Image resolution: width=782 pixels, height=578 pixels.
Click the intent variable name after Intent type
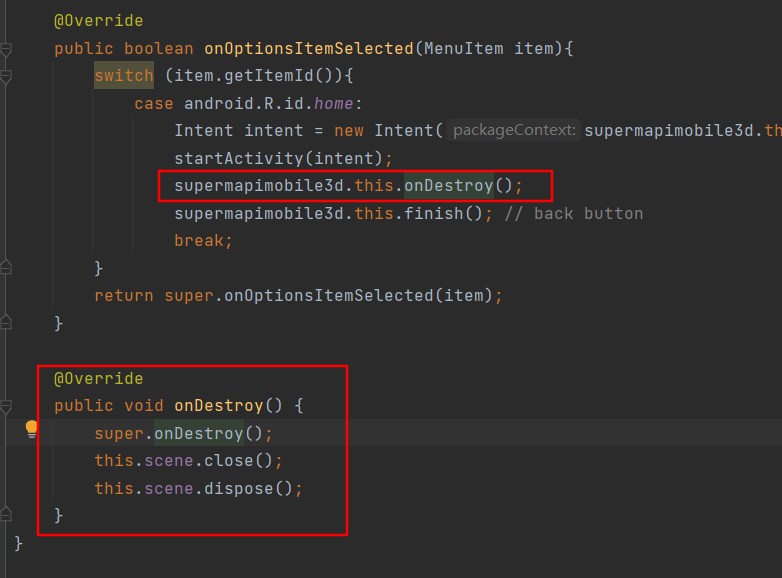(x=273, y=131)
